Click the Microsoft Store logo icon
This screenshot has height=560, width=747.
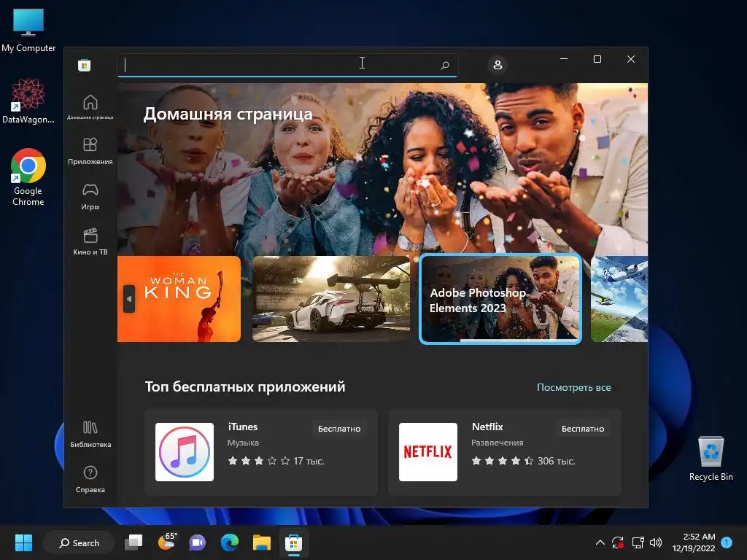click(x=85, y=65)
